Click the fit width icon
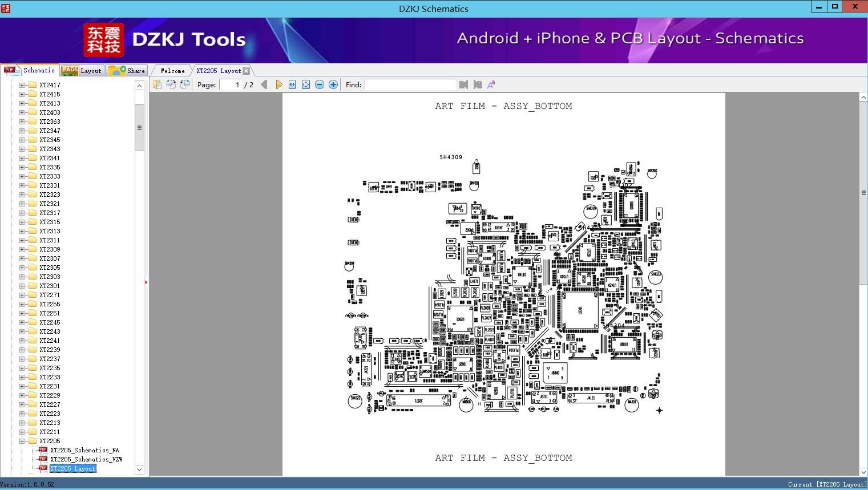The width and height of the screenshot is (868, 490). coord(292,84)
